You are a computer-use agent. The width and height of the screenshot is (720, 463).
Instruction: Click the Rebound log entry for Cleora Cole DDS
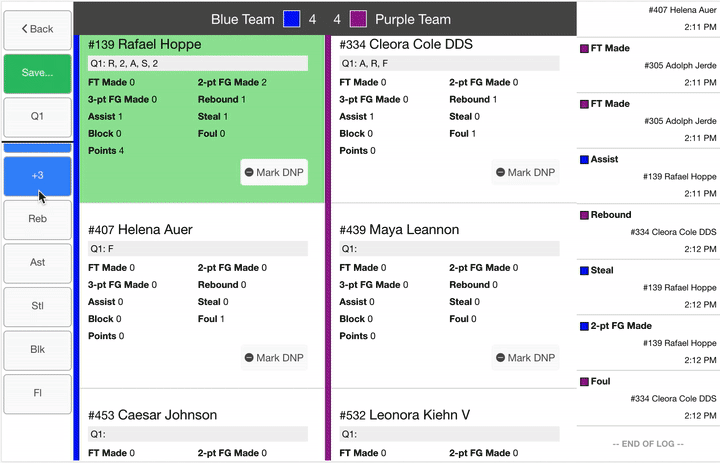pos(648,232)
